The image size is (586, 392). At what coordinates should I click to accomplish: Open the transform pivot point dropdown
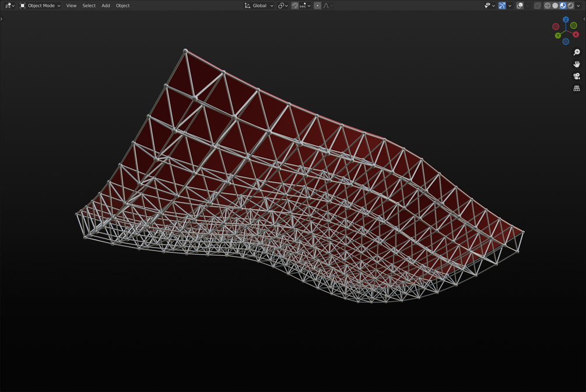[283, 6]
